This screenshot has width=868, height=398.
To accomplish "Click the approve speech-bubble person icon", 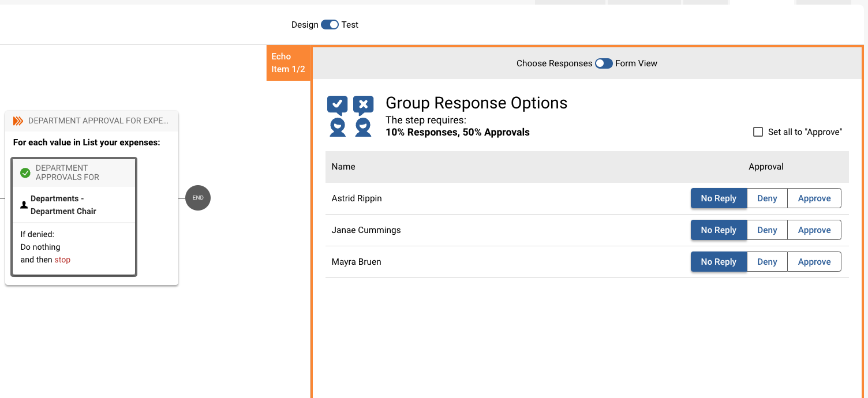I will (337, 115).
